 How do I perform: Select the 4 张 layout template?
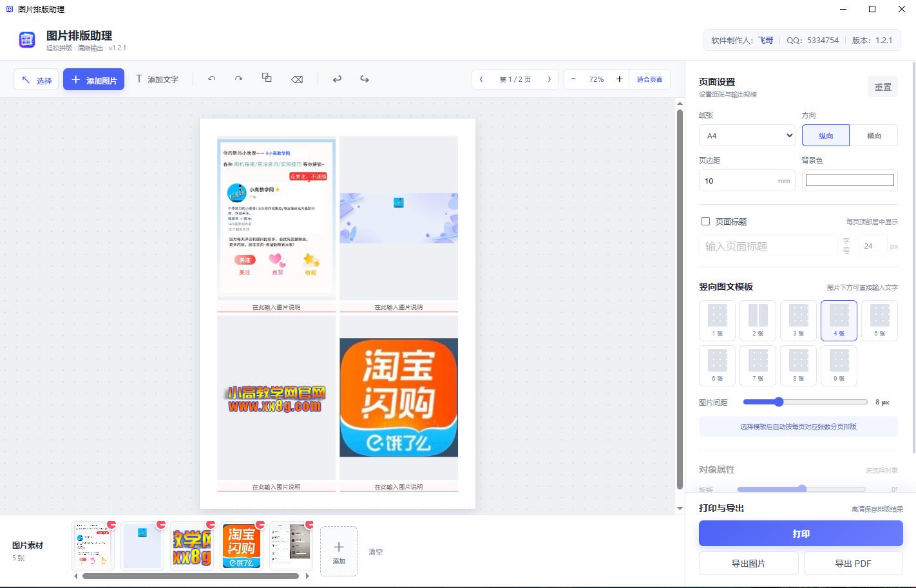839,320
